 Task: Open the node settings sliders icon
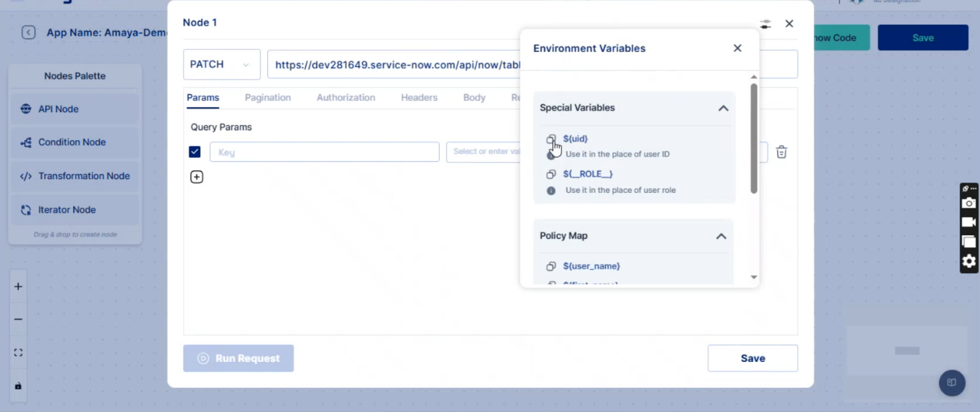tap(765, 24)
